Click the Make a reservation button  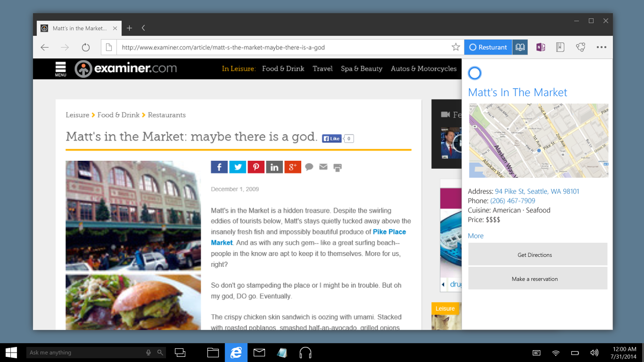[x=538, y=279]
